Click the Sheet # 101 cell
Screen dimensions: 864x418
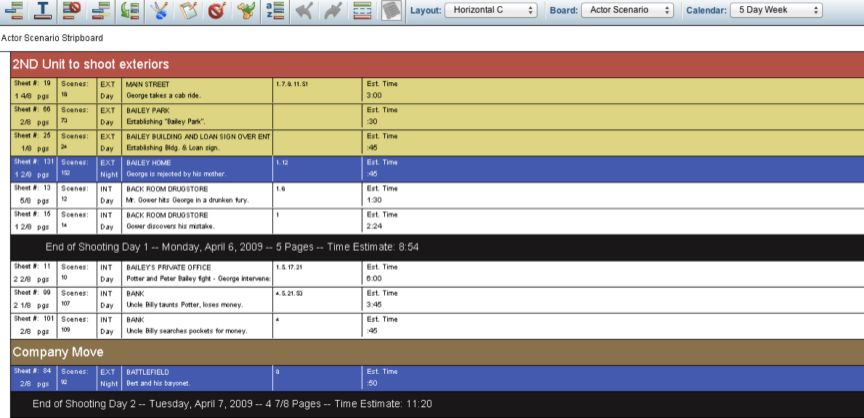coord(33,325)
